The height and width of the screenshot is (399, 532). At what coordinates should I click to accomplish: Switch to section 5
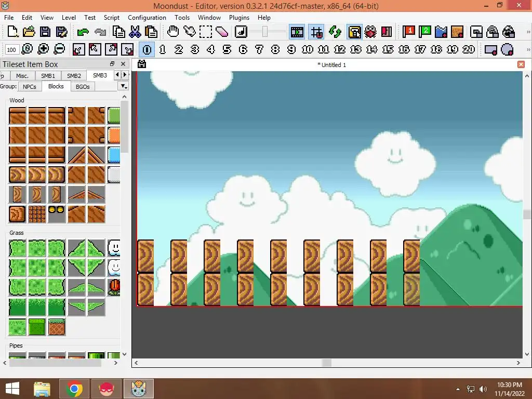[227, 49]
